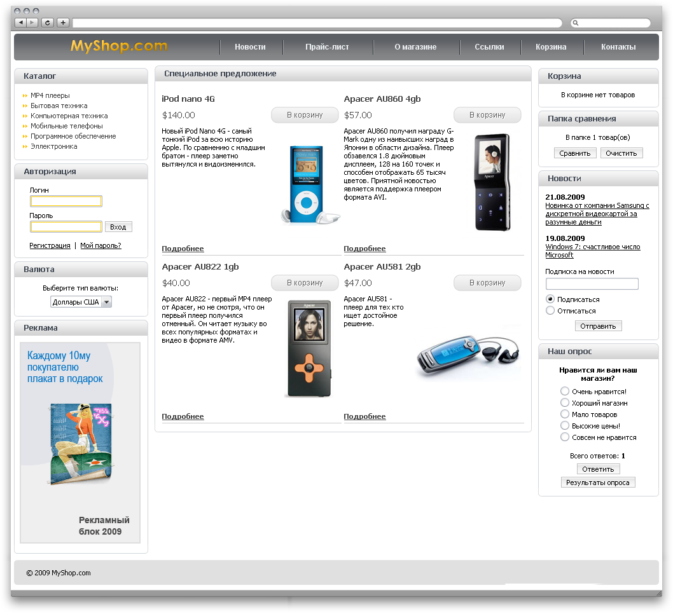Click the MyShop.com logo
673x616 pixels.
pos(119,46)
